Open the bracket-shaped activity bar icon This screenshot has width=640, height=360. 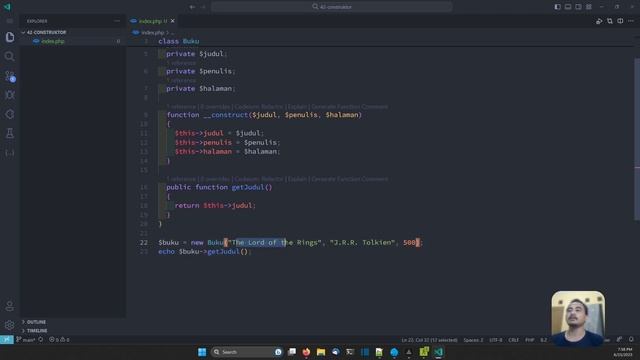tap(10, 153)
